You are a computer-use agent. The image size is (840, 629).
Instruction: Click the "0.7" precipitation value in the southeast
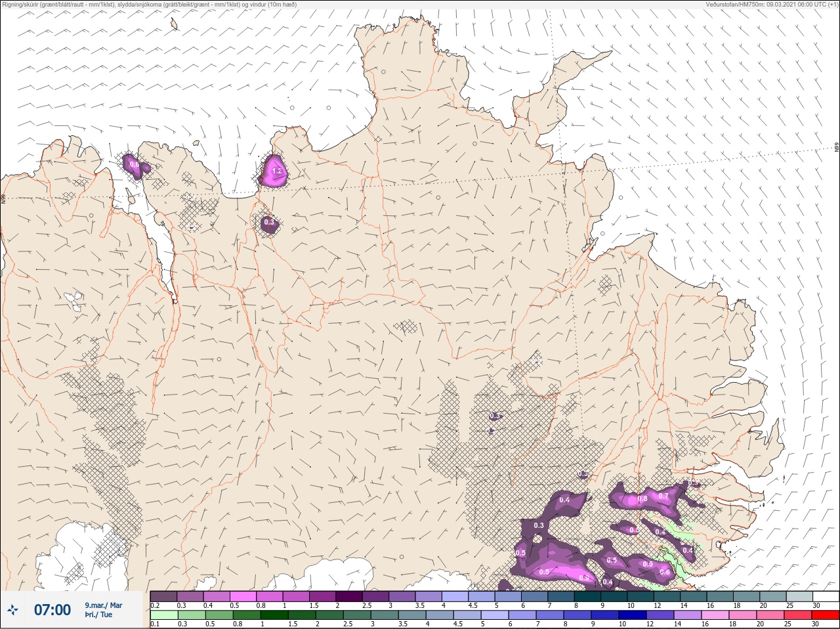coord(663,496)
